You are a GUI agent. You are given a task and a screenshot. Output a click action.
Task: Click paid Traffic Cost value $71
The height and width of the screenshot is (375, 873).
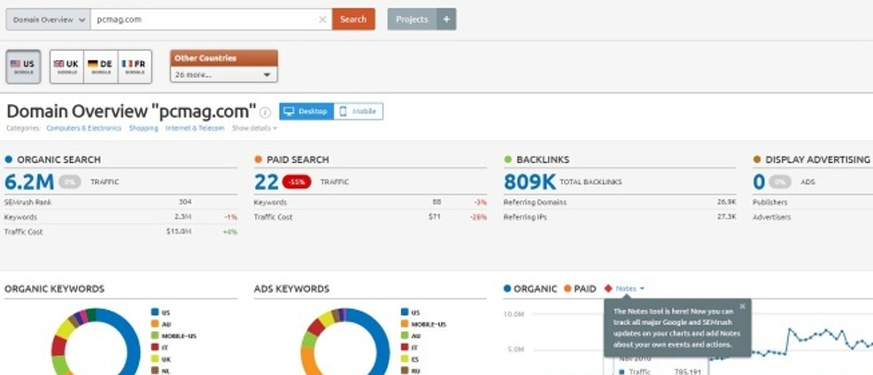pos(435,217)
